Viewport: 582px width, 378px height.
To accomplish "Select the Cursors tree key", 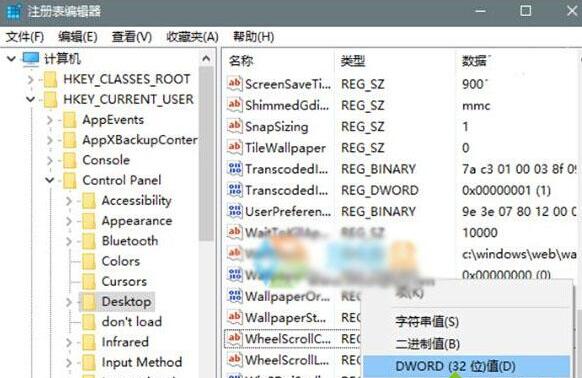I will (x=124, y=282).
